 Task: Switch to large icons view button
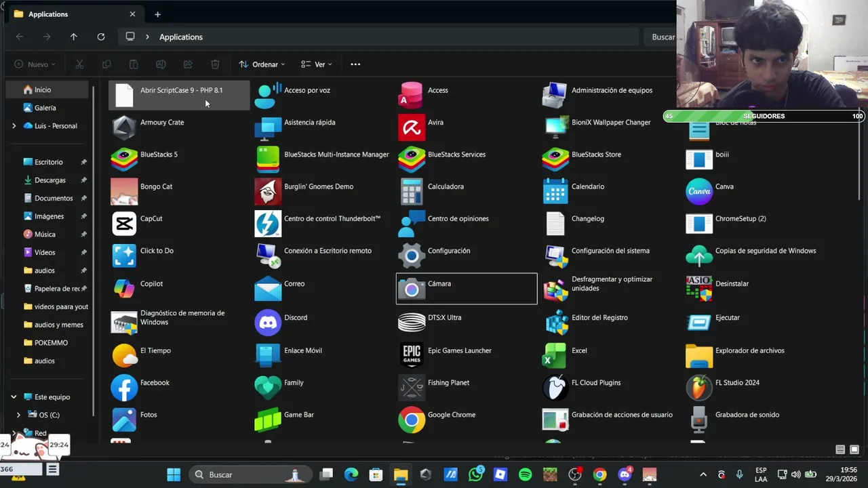click(854, 449)
